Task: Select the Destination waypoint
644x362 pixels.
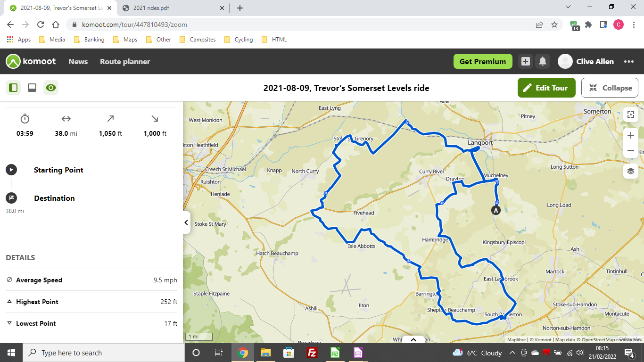Action: 54,198
